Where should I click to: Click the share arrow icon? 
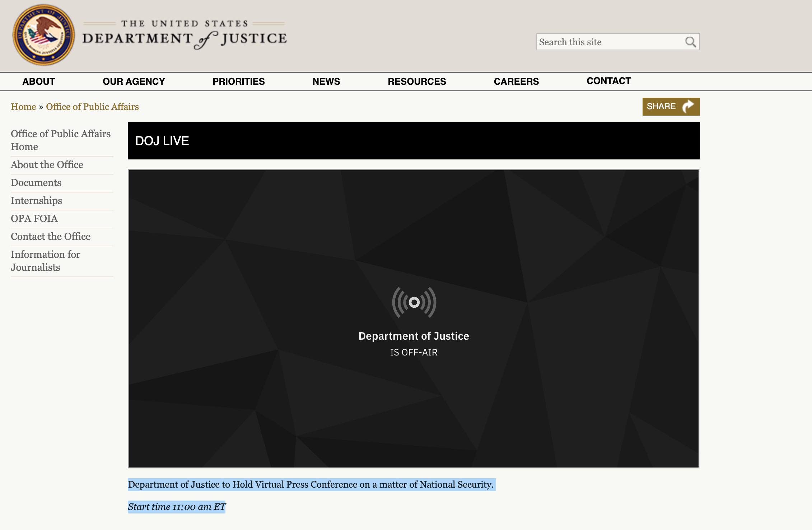pos(688,106)
